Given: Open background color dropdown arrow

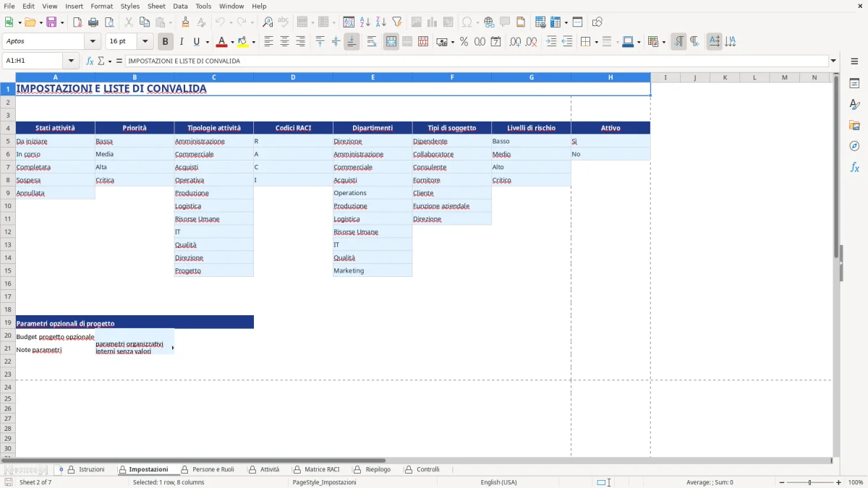Looking at the screenshot, I should point(253,42).
